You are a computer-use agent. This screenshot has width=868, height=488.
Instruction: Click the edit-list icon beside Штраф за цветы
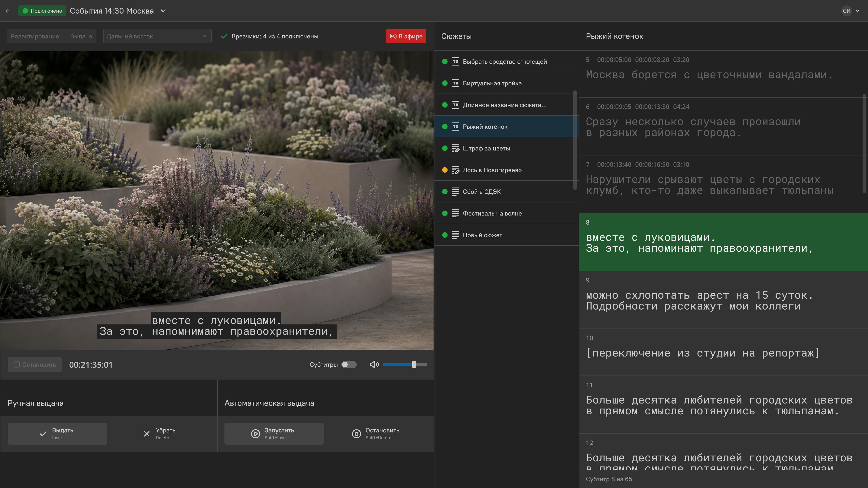[455, 148]
